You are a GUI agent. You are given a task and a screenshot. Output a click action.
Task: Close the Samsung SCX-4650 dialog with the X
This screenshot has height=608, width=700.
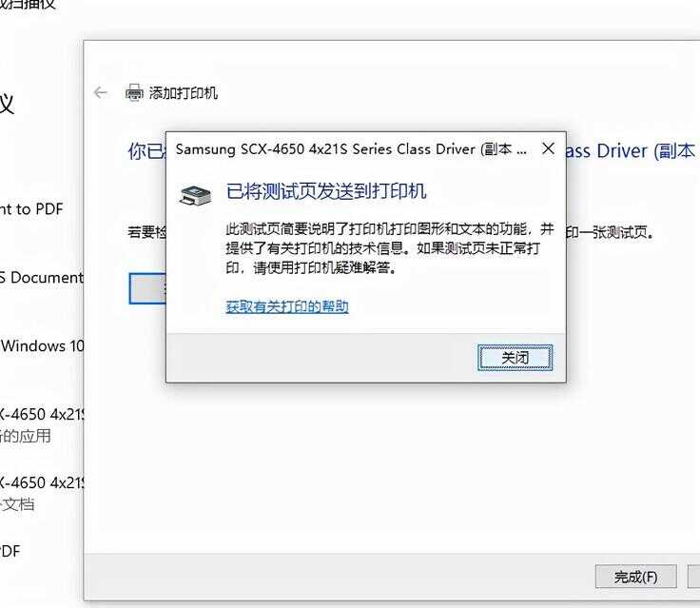click(x=548, y=148)
